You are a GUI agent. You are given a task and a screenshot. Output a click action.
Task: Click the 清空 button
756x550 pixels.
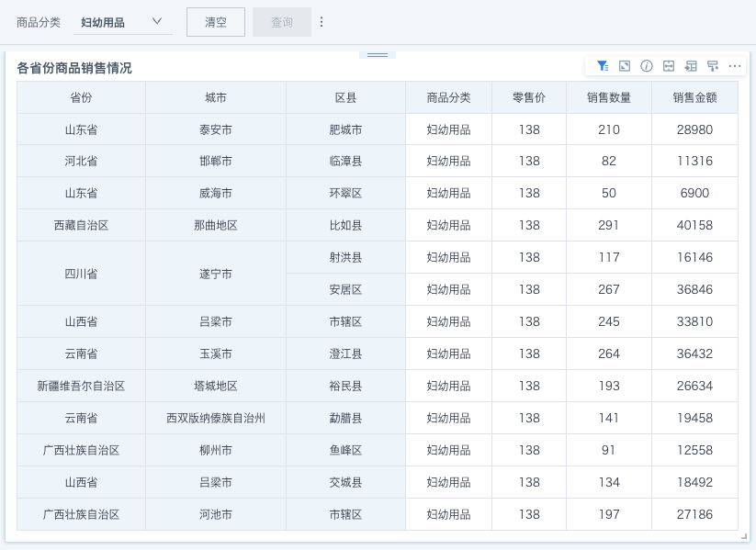[216, 22]
